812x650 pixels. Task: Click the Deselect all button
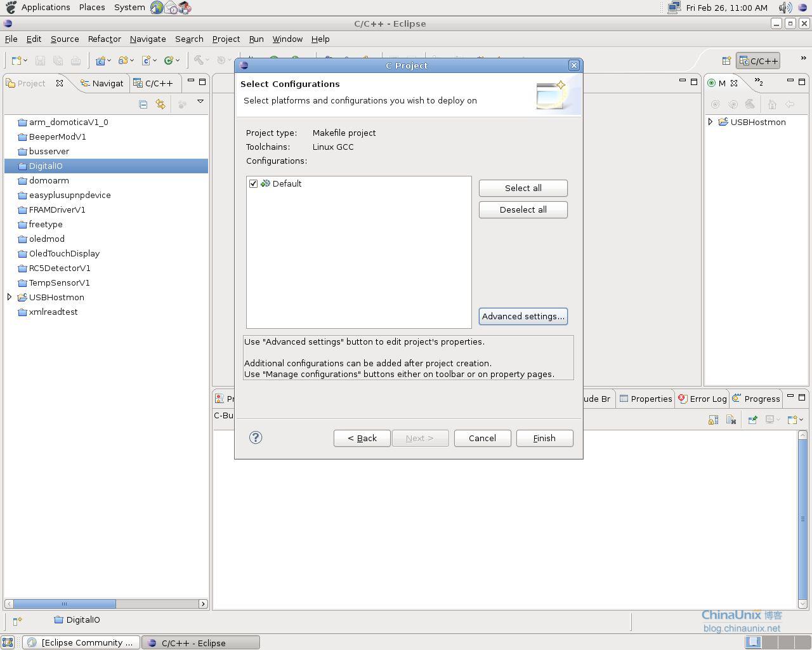click(523, 209)
